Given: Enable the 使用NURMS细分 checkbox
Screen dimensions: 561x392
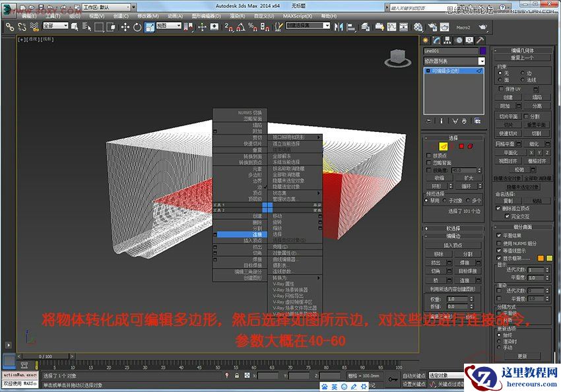Looking at the screenshot, I should pyautogui.click(x=498, y=243).
